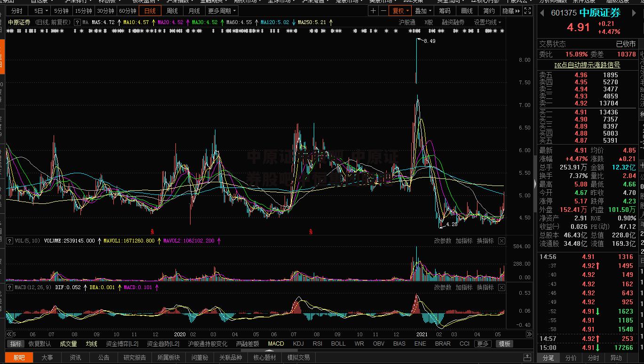644x364 pixels.
Task: Select 分时 intraday period
Action: [17, 11]
